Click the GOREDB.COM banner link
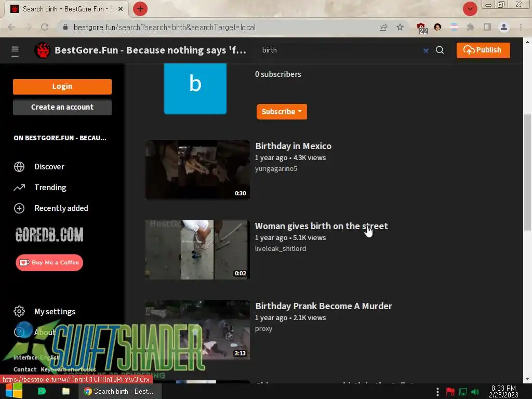The height and width of the screenshot is (399, 532). [x=49, y=234]
